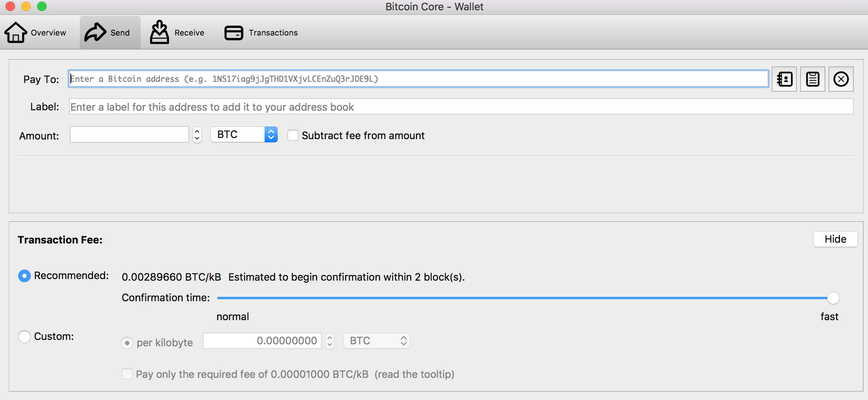This screenshot has height=400, width=868.
Task: Select the Recommended fee radio button
Action: point(24,275)
